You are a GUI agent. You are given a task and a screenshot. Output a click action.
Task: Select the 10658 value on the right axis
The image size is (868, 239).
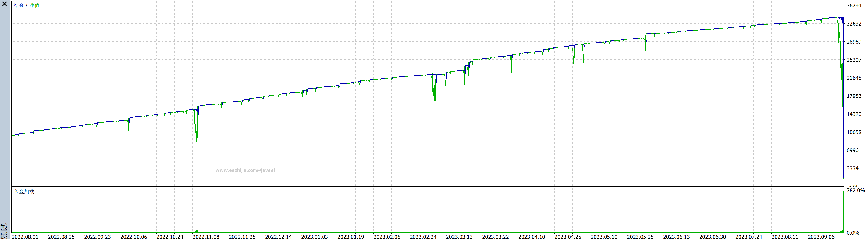click(x=854, y=133)
